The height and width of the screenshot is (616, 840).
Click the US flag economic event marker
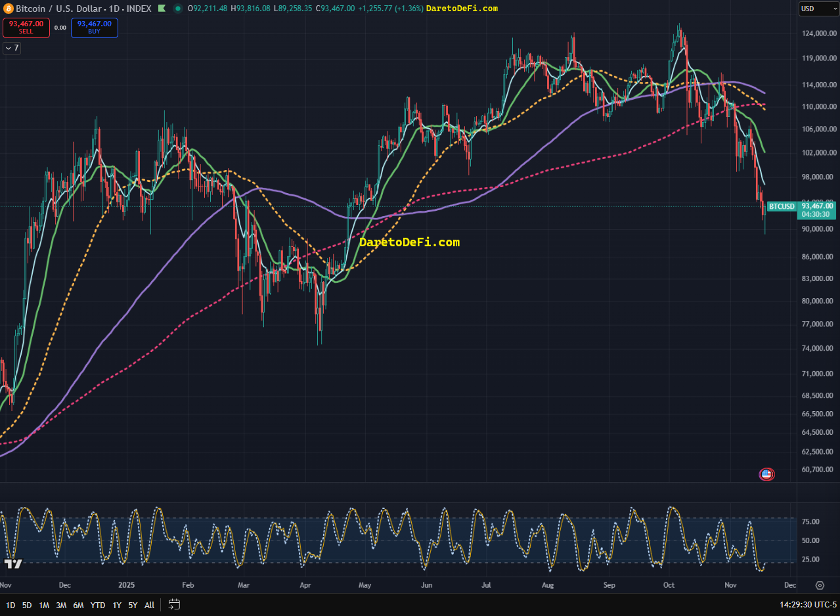766,473
